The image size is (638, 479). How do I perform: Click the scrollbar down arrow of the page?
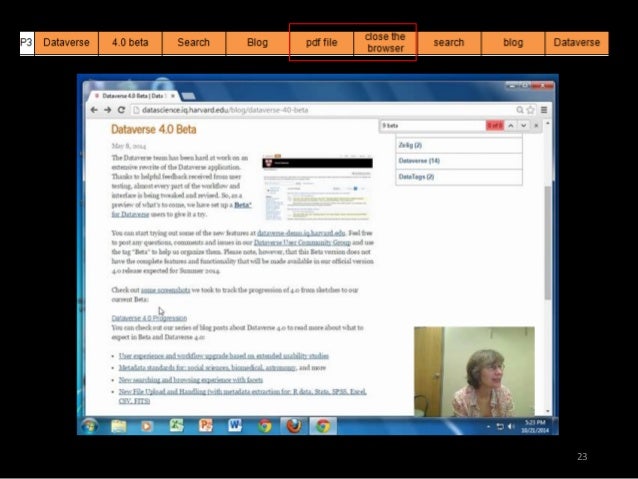(548, 411)
